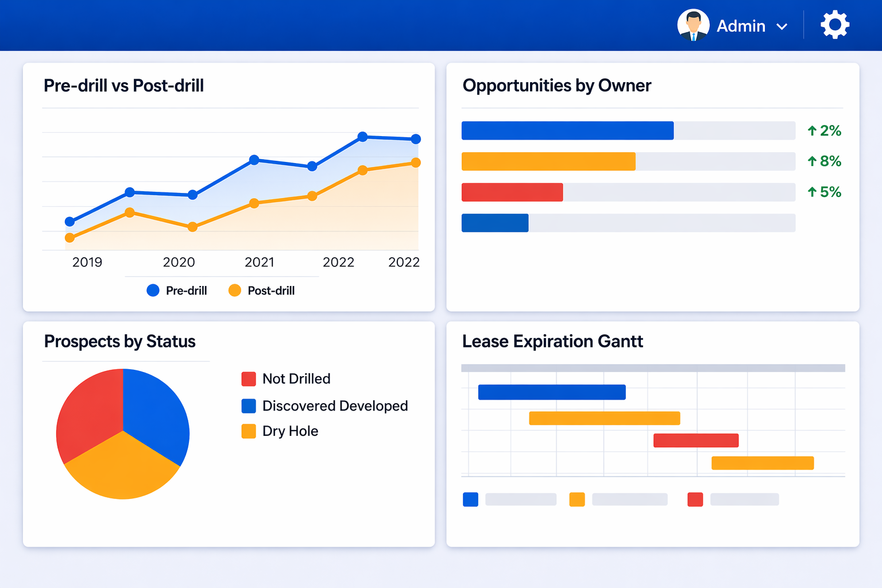Select the Dry Hole legend square
882x588 pixels.
tap(249, 431)
